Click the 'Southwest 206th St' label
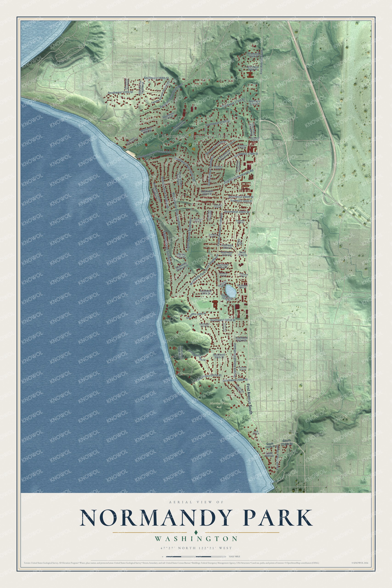 coord(219,356)
